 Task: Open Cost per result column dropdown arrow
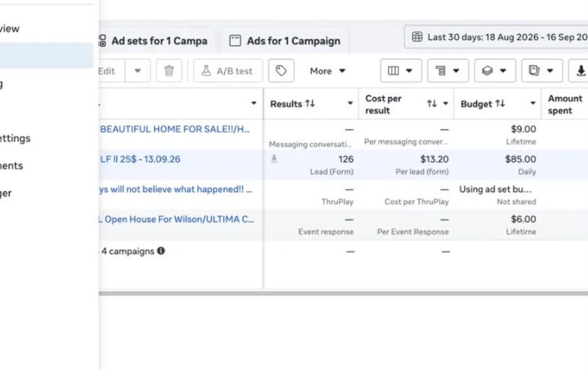pos(446,103)
